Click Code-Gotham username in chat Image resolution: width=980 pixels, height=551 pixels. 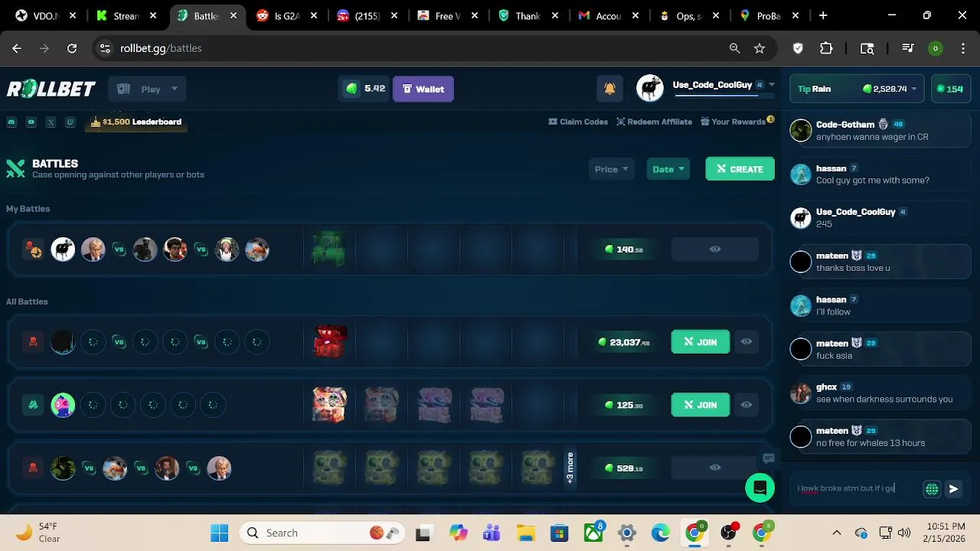pyautogui.click(x=845, y=124)
